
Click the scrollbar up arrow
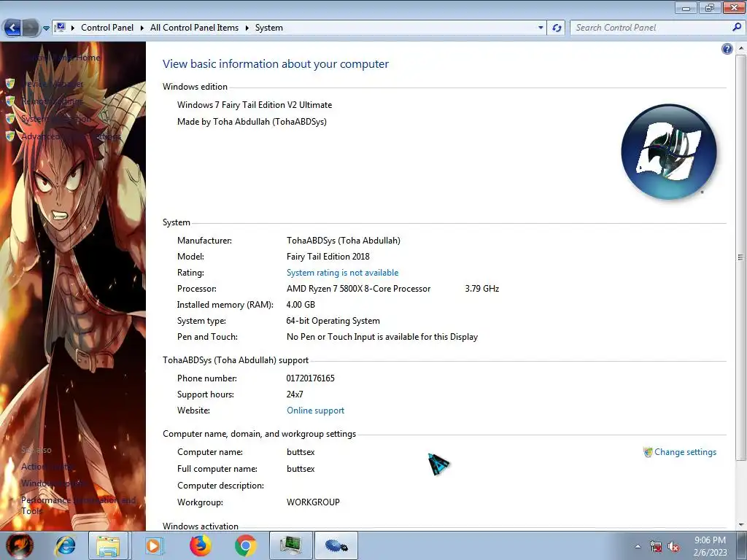741,47
